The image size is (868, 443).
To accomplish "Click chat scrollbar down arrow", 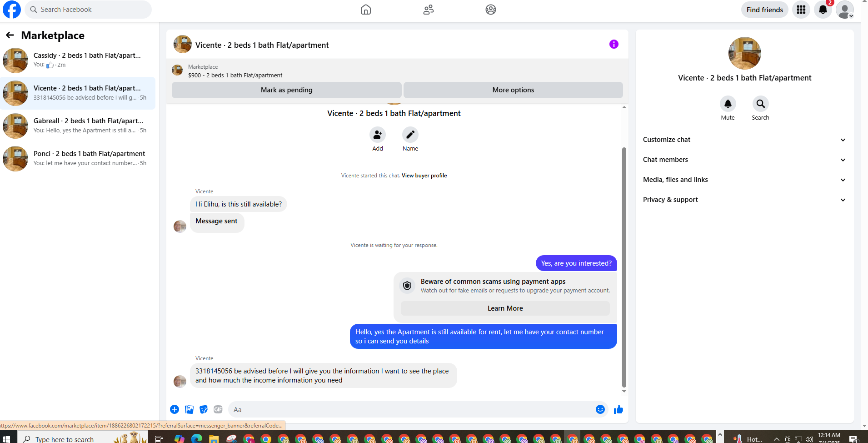I will [x=624, y=391].
